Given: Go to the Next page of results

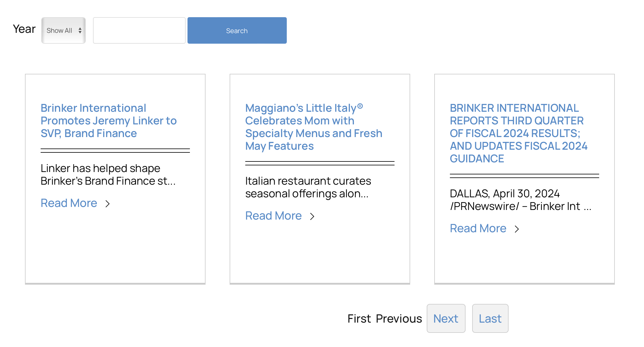Looking at the screenshot, I should coord(446,319).
